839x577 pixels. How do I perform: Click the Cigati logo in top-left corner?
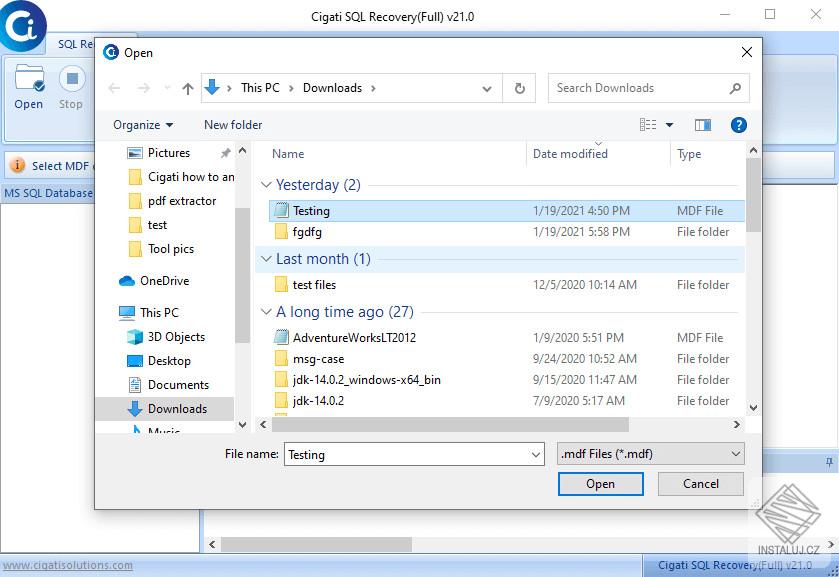click(22, 25)
